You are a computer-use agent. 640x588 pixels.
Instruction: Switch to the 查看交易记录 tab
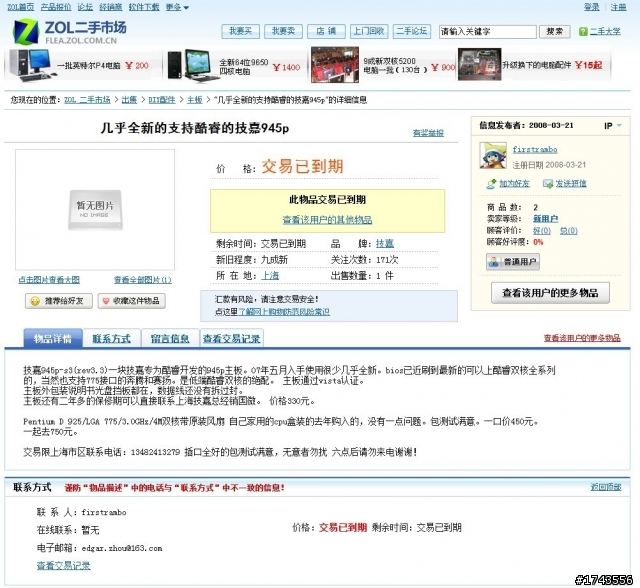coord(231,338)
